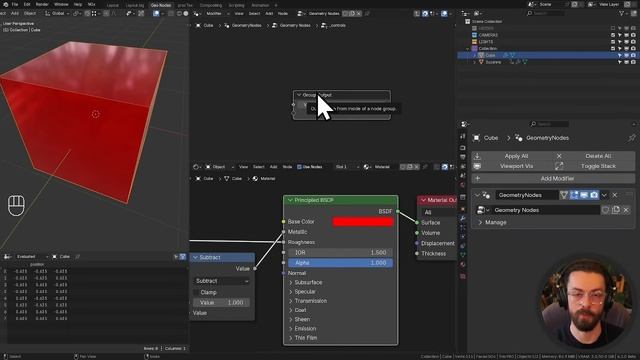This screenshot has height=360, width=640.
Task: Open the GeometryNodes modifier extra options dropdown
Action: [x=604, y=195]
